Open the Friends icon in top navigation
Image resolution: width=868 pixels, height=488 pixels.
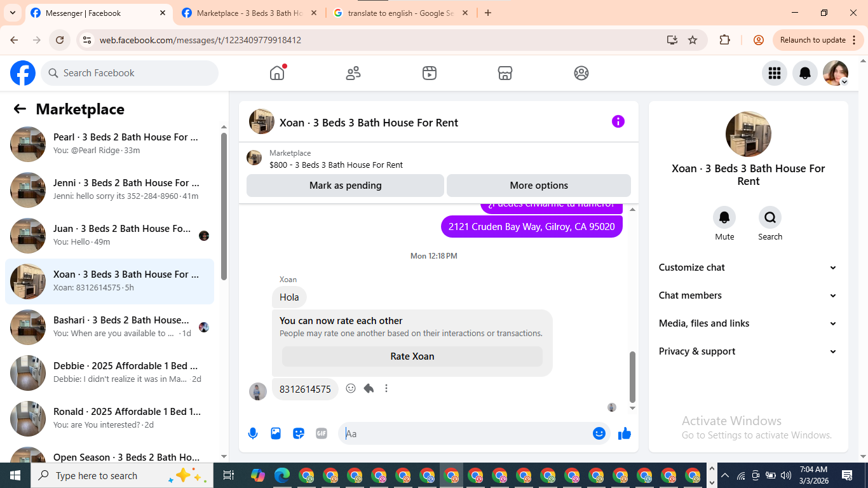click(353, 73)
